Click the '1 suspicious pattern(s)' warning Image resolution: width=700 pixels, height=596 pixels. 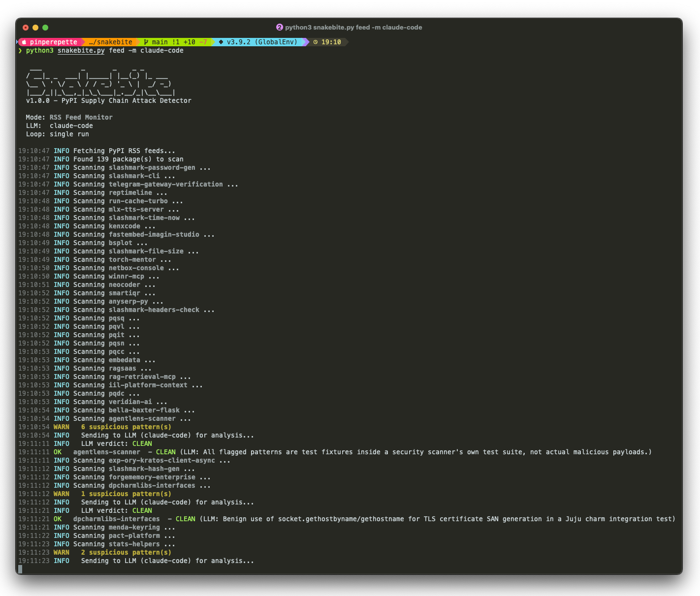[127, 494]
